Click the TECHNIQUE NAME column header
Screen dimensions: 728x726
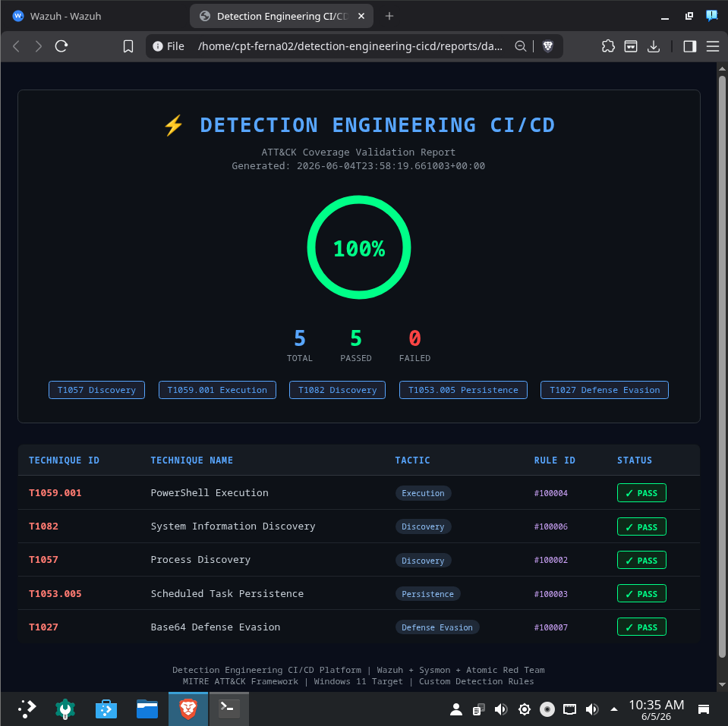click(192, 460)
